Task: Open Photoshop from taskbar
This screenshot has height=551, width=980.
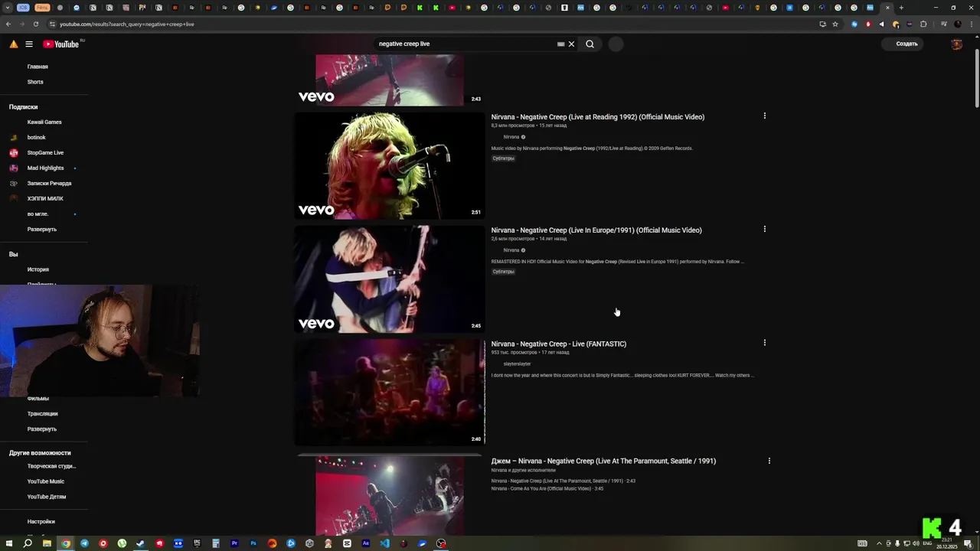Action: [x=253, y=543]
